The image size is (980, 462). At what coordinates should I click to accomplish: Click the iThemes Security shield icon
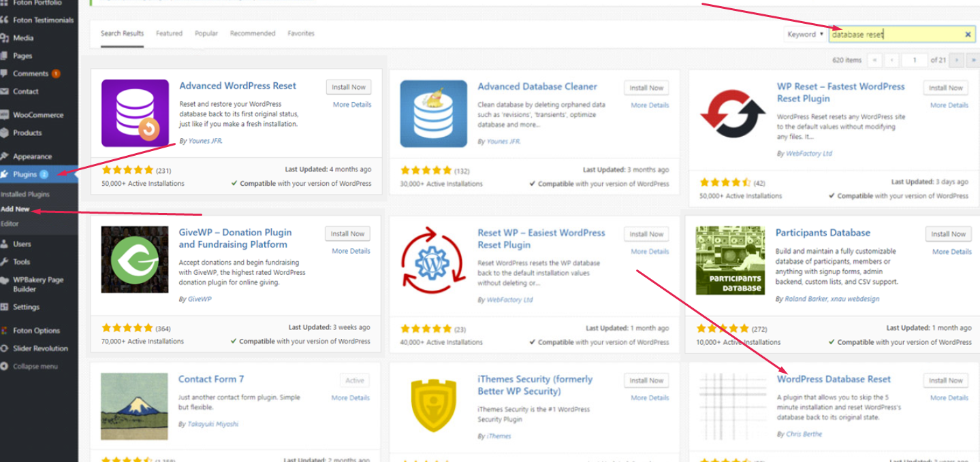(x=433, y=406)
